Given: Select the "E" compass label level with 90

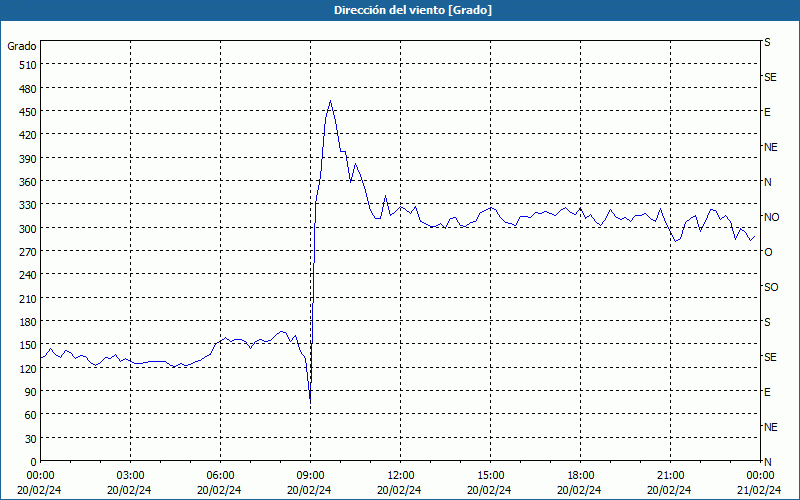Looking at the screenshot, I should [767, 392].
